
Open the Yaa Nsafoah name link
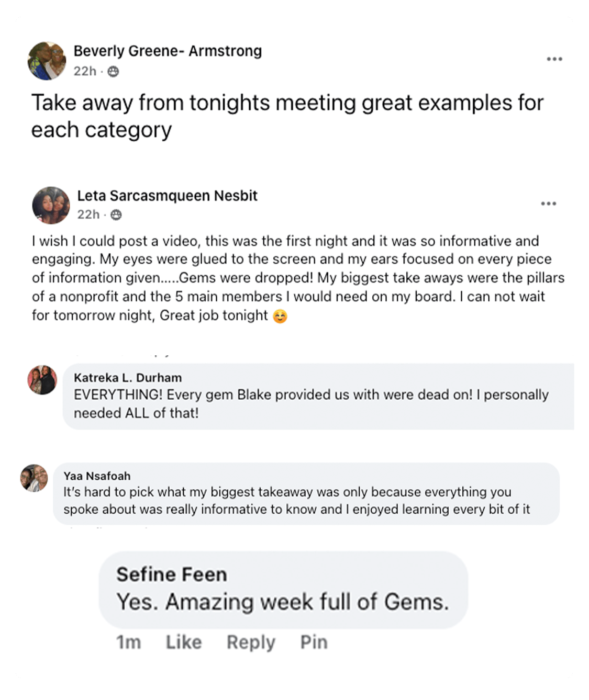(x=97, y=476)
